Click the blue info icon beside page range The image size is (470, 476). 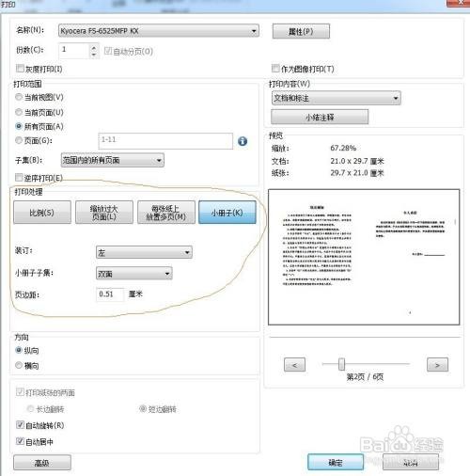tap(243, 141)
